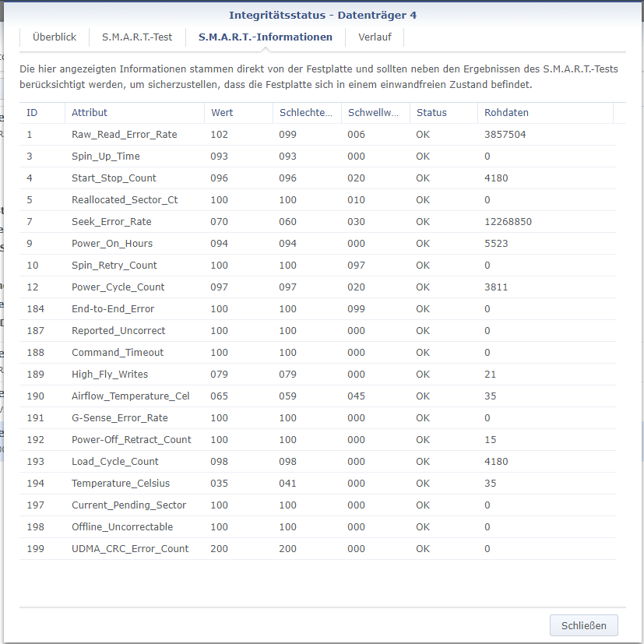Screen dimensions: 644x644
Task: Click the Schlechte... column header
Action: click(308, 113)
